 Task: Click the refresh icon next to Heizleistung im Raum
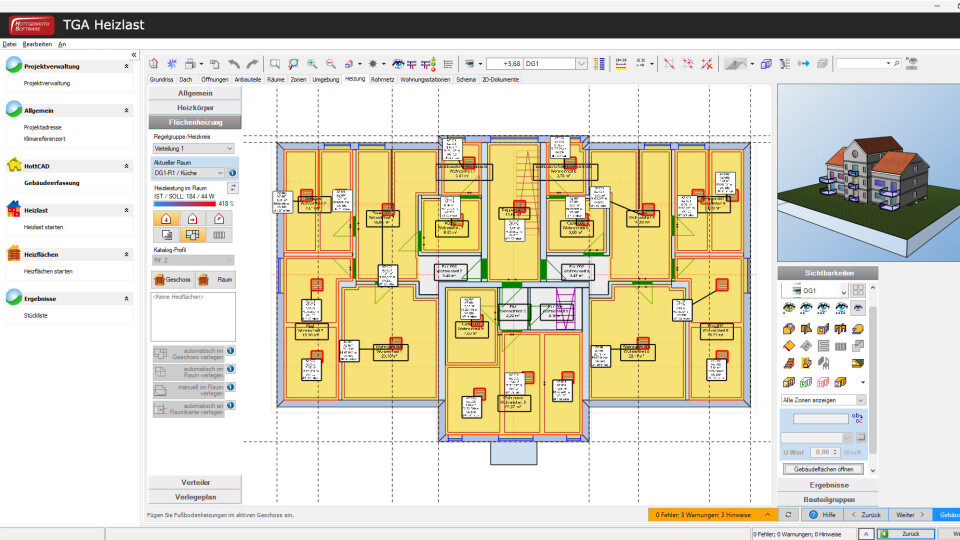pyautogui.click(x=232, y=187)
